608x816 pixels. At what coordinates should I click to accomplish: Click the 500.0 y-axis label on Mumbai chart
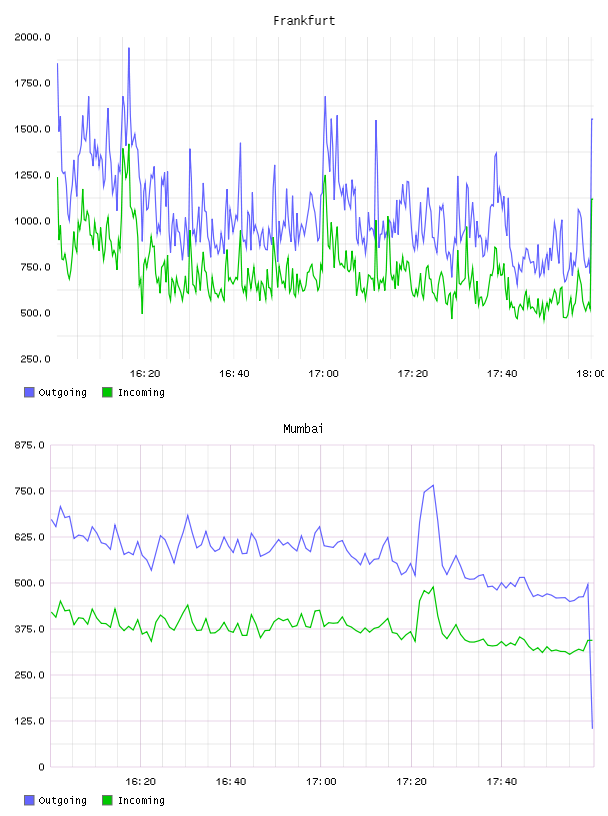[x=29, y=583]
